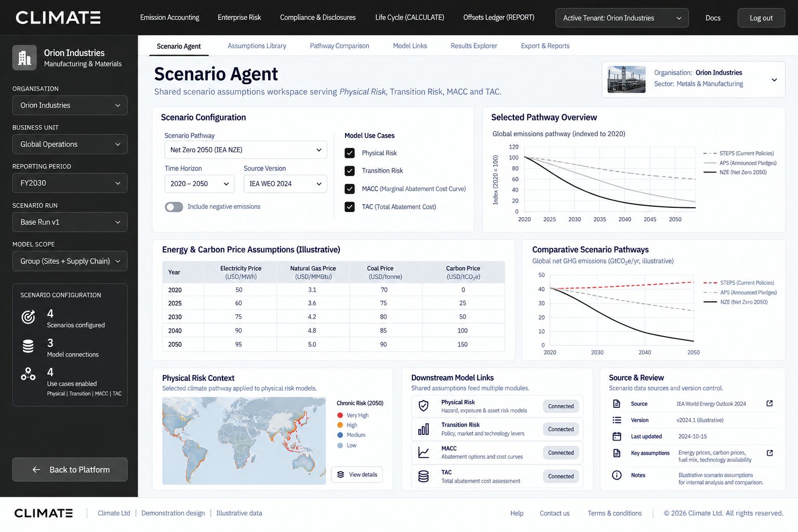Screen dimensions: 798x532
Task: Open the external link next to IEA World Energy Outlook
Action: point(769,404)
